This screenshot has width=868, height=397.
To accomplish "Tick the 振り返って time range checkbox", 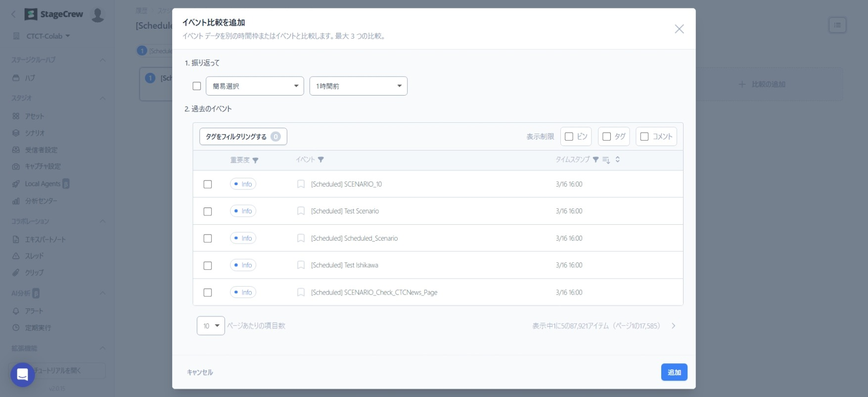I will pos(197,86).
